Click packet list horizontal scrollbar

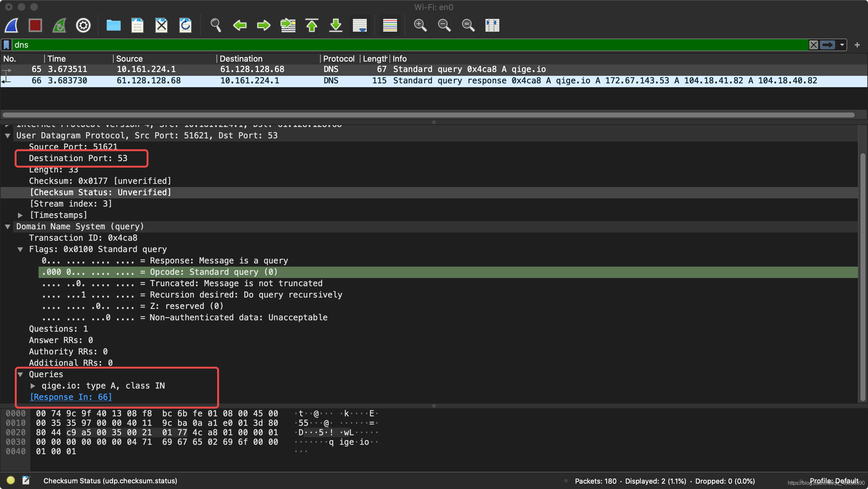pyautogui.click(x=428, y=115)
